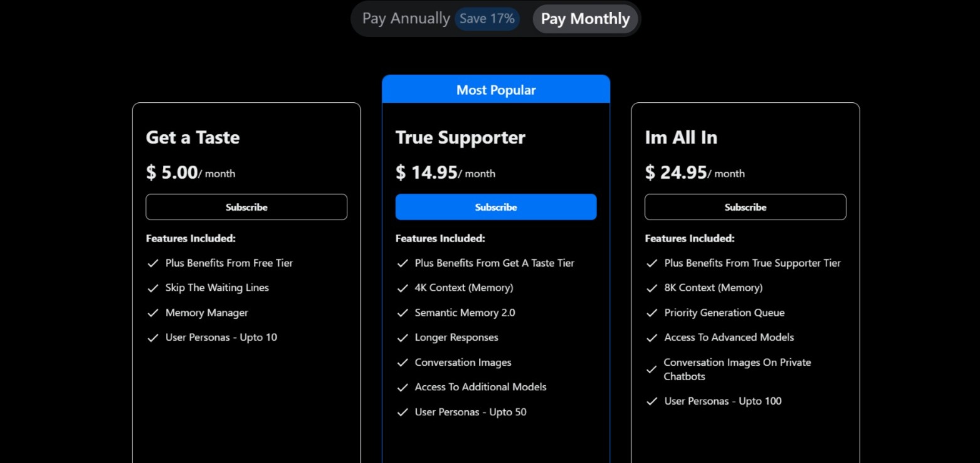Click the Most Popular banner
This screenshot has width=980, height=463.
[495, 90]
